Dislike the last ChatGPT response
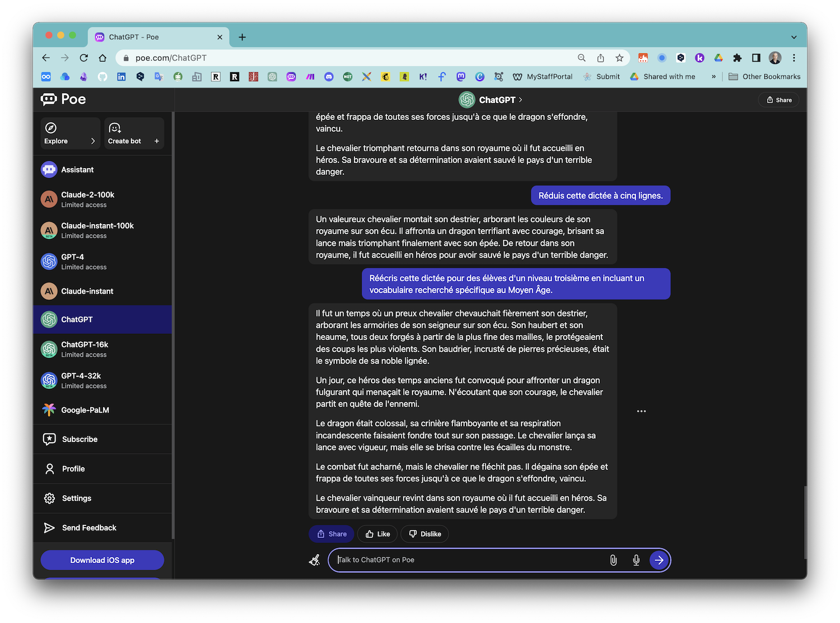This screenshot has height=623, width=840. coord(425,534)
